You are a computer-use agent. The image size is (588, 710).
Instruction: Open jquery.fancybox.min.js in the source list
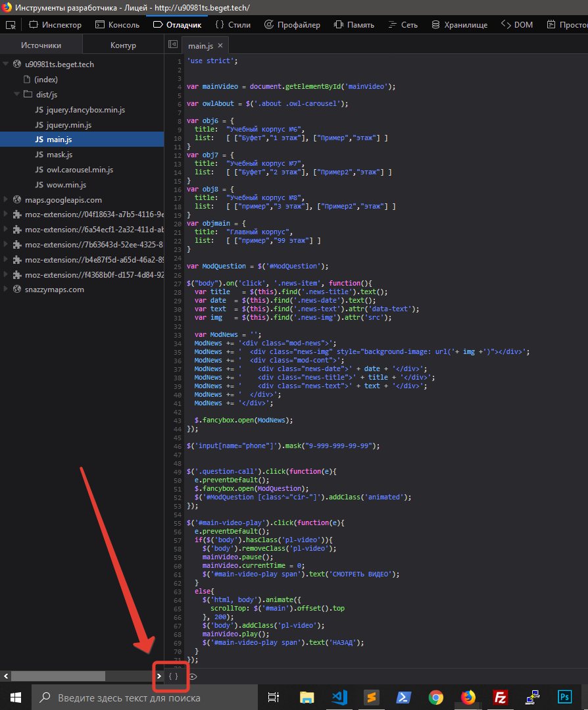pos(86,110)
